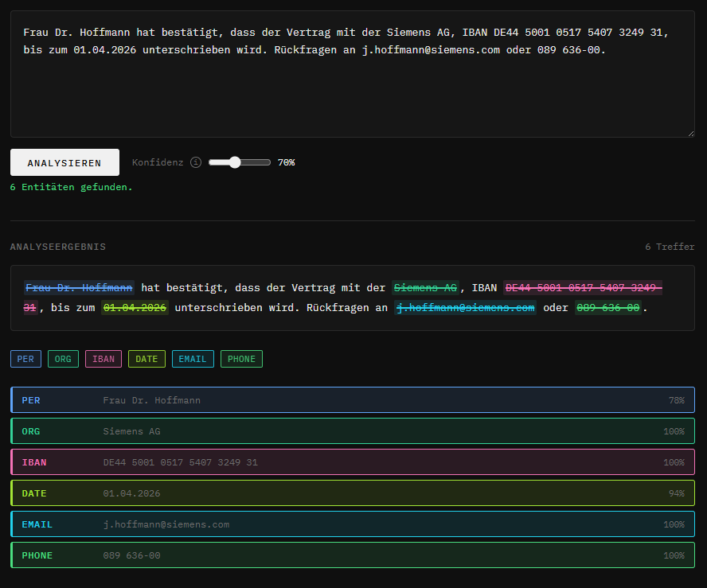Click highlighted date 01.04.2026 in result text
707x588 pixels.
coord(135,308)
